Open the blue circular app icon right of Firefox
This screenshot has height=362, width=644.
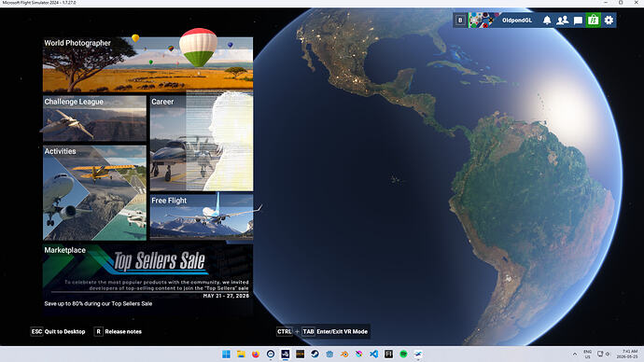click(x=271, y=355)
